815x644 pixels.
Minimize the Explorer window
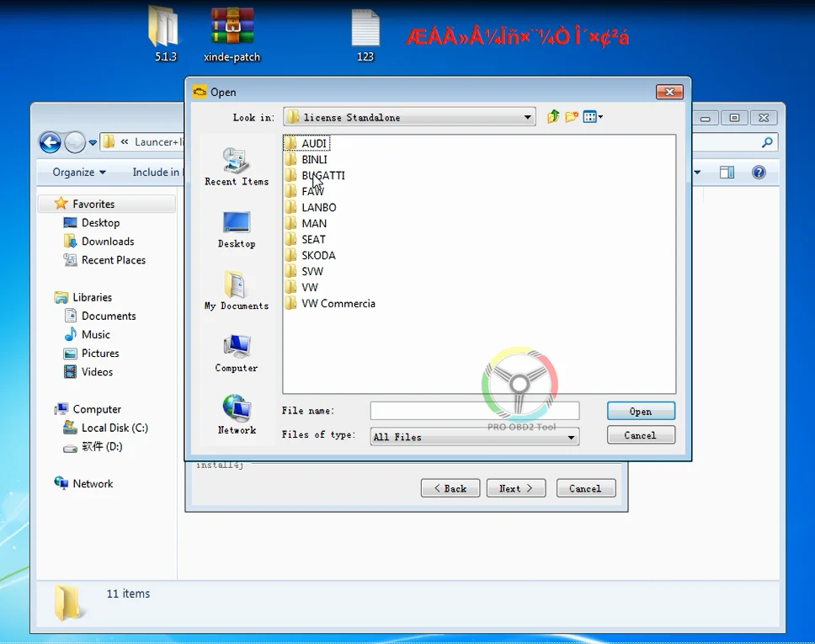(x=705, y=118)
